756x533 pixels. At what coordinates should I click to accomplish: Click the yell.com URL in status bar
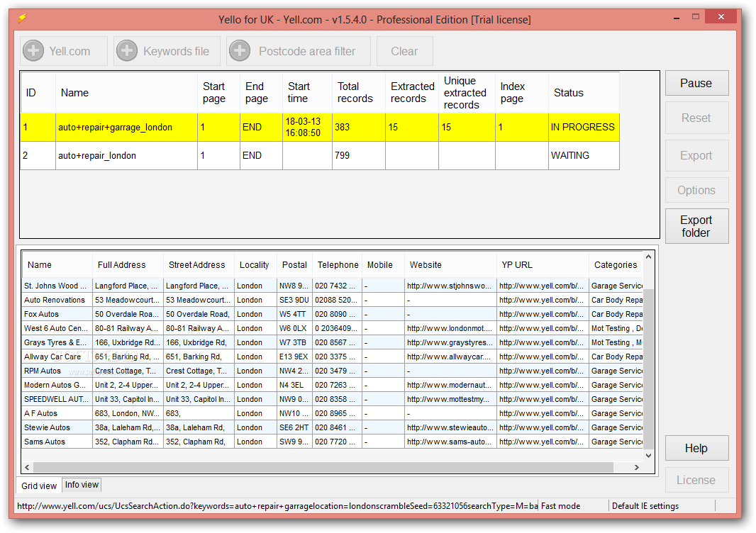tap(277, 506)
